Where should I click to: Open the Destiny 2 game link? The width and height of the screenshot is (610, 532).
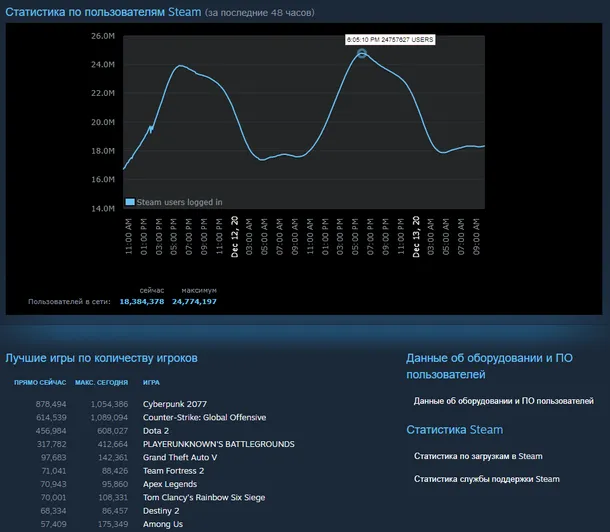161,511
